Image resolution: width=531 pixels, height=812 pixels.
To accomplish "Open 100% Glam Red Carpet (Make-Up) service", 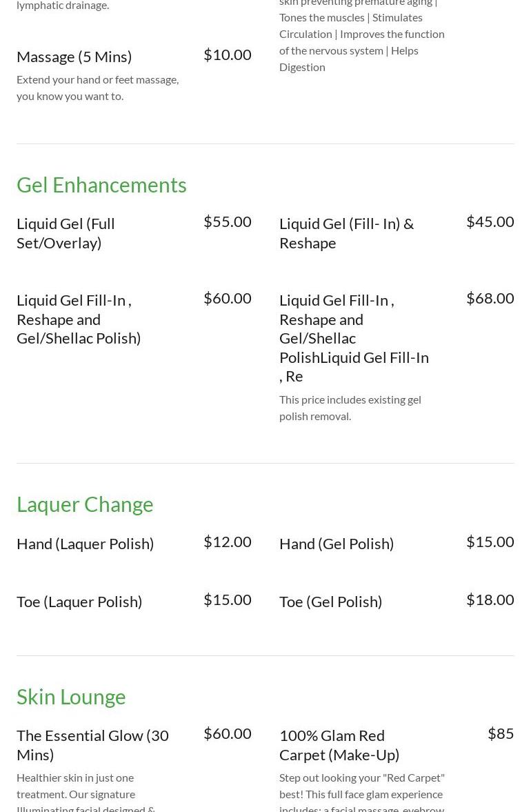I will click(339, 745).
